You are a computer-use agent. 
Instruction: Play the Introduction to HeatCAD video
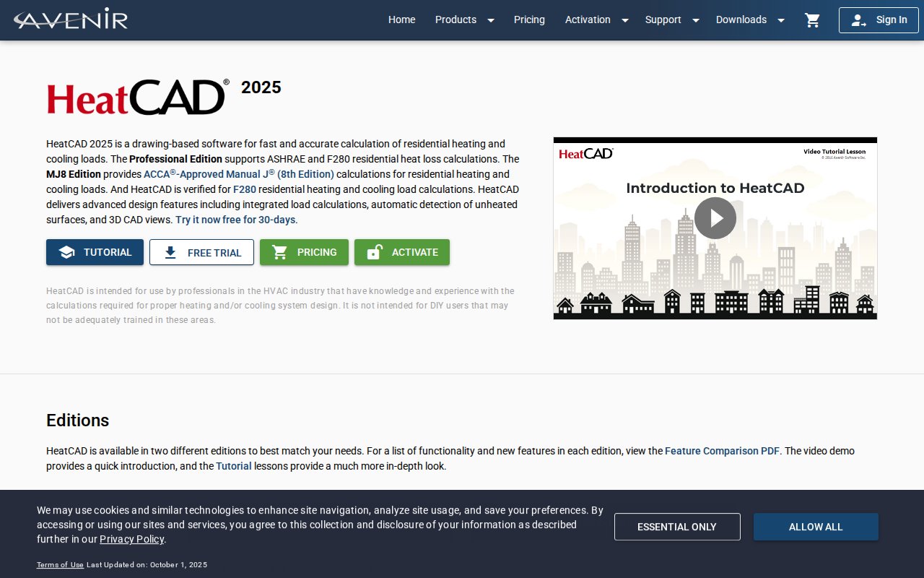715,218
